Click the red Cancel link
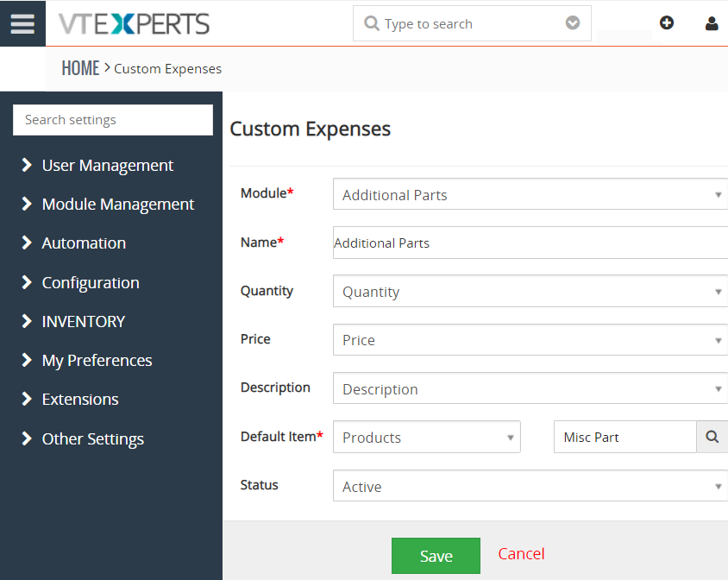This screenshot has width=728, height=580. 521,554
